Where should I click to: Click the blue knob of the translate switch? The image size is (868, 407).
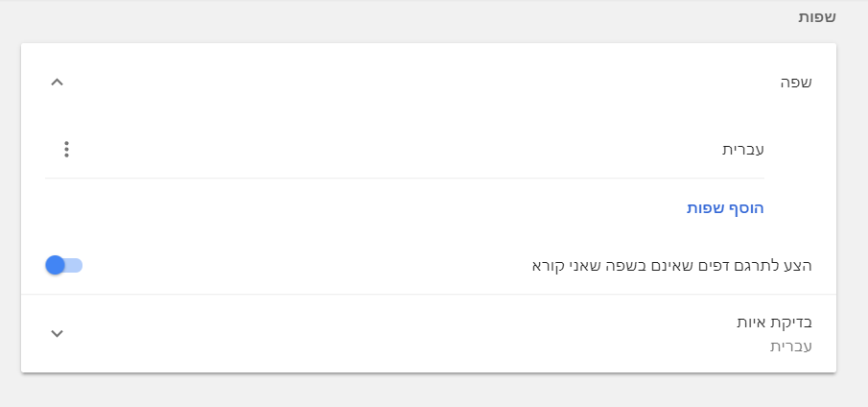(55, 265)
